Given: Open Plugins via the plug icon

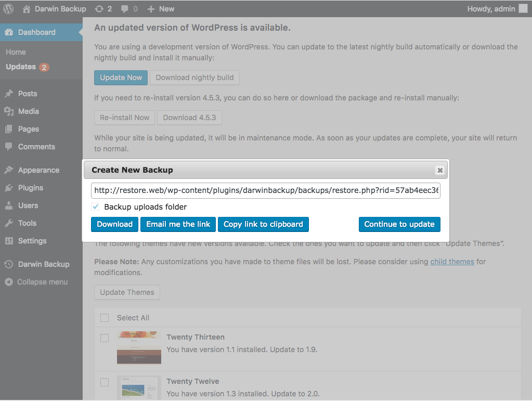Looking at the screenshot, I should tap(9, 188).
